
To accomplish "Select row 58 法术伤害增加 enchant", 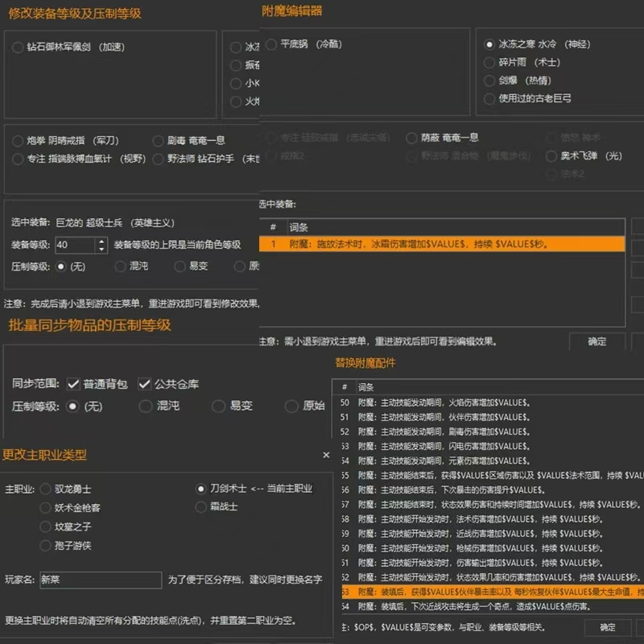I will tap(492, 519).
